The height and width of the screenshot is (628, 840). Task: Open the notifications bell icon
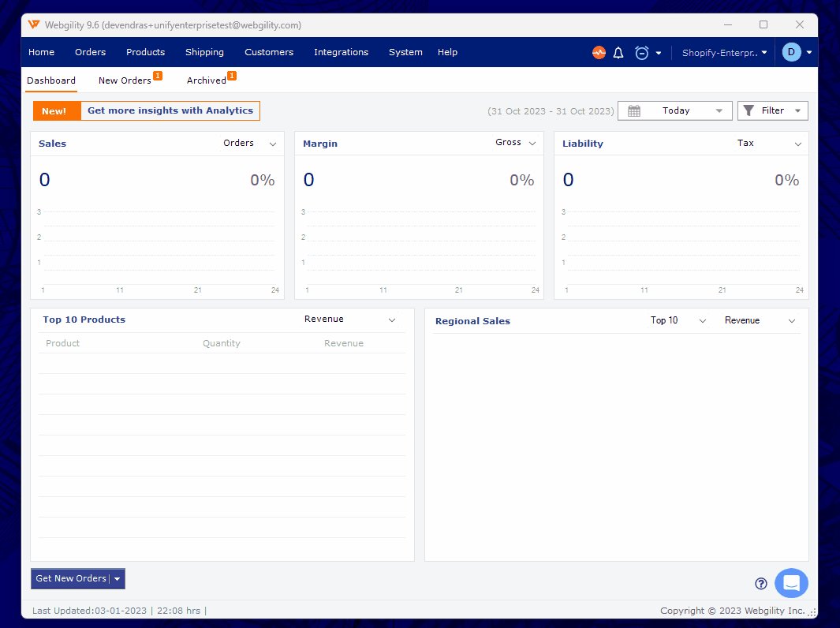618,53
